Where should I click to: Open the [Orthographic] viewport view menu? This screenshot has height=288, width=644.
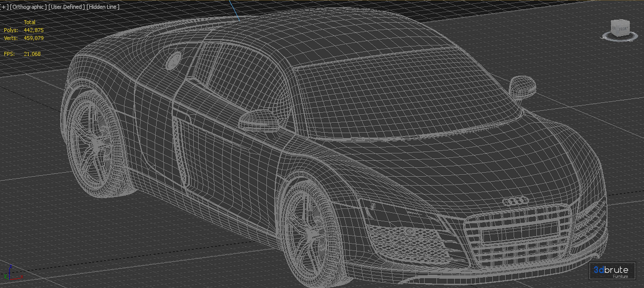coord(28,7)
